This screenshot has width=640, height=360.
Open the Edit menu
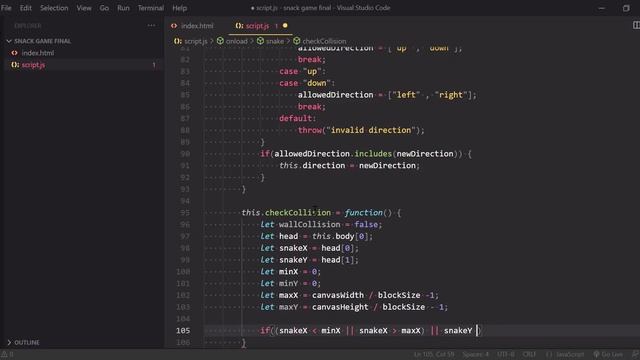[26, 8]
